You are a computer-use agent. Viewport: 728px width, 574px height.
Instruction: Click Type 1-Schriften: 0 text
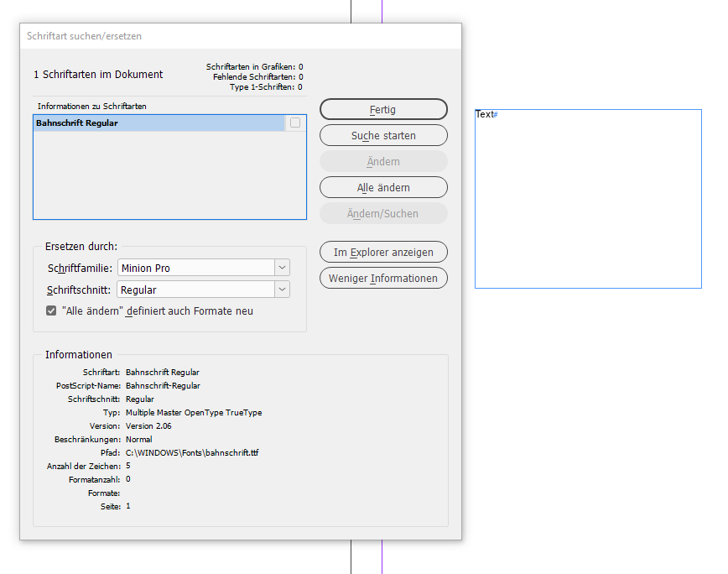coord(266,86)
